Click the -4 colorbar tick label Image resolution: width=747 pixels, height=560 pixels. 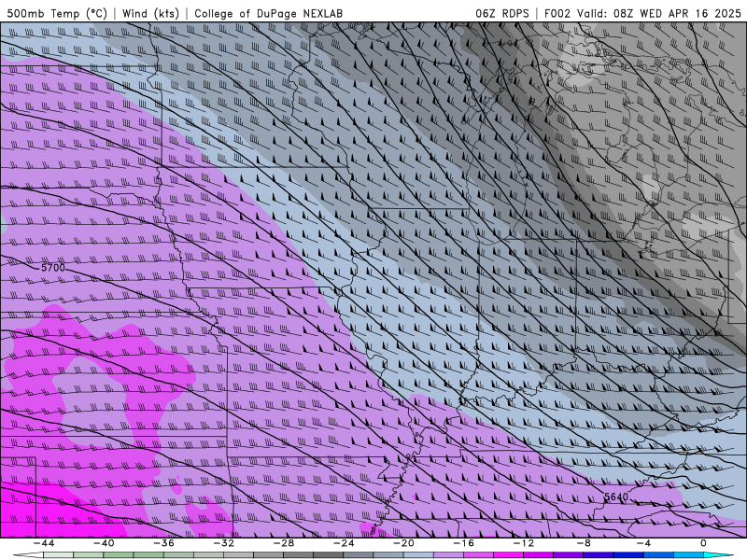pyautogui.click(x=643, y=543)
